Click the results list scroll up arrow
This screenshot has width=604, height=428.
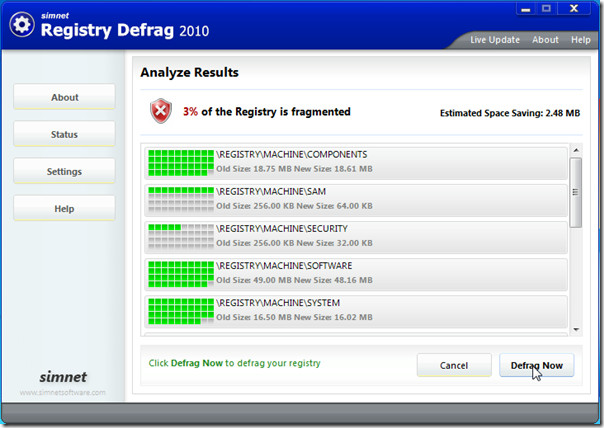coord(576,150)
